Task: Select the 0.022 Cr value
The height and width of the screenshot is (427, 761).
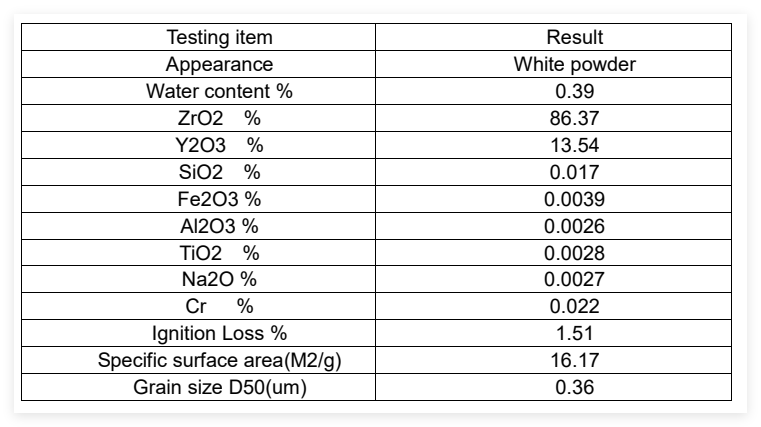Action: click(x=574, y=307)
